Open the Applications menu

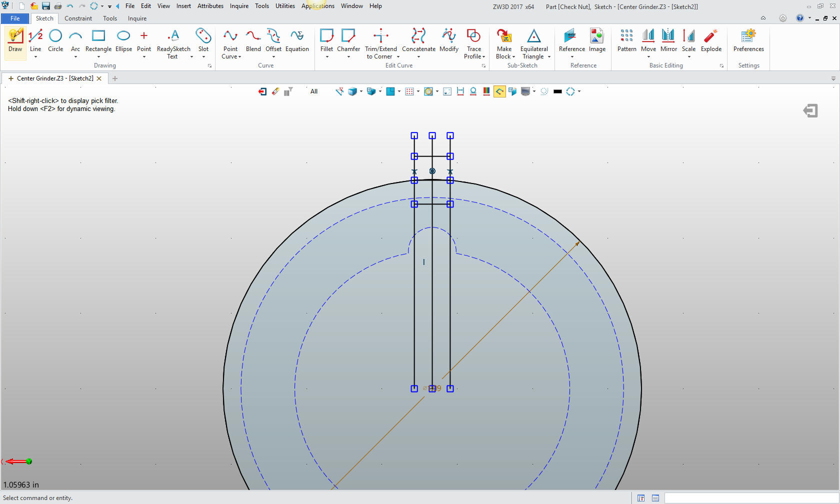[318, 6]
